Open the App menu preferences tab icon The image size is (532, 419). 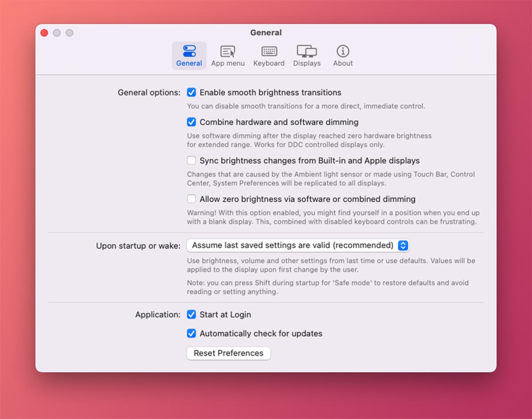point(228,51)
